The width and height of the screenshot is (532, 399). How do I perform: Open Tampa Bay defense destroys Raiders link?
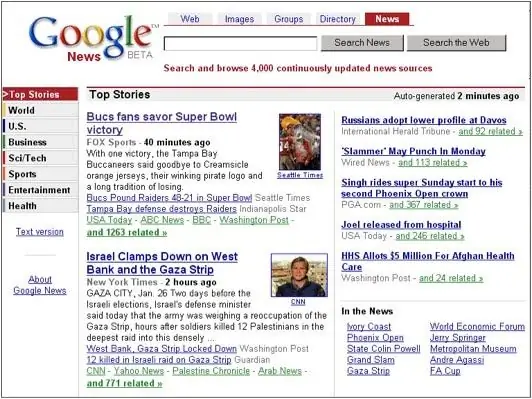pos(162,209)
